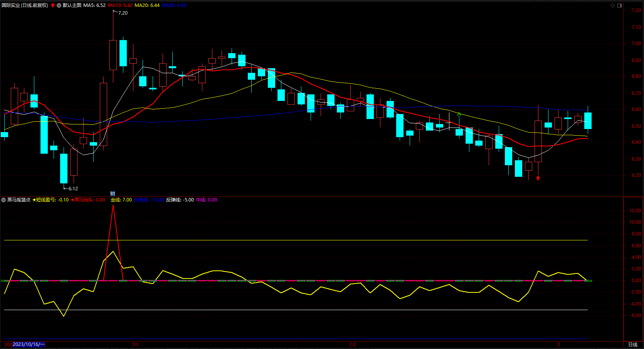Click the 12.00 indicator axis label
Image resolution: width=644 pixels, height=349 pixels.
[635, 211]
